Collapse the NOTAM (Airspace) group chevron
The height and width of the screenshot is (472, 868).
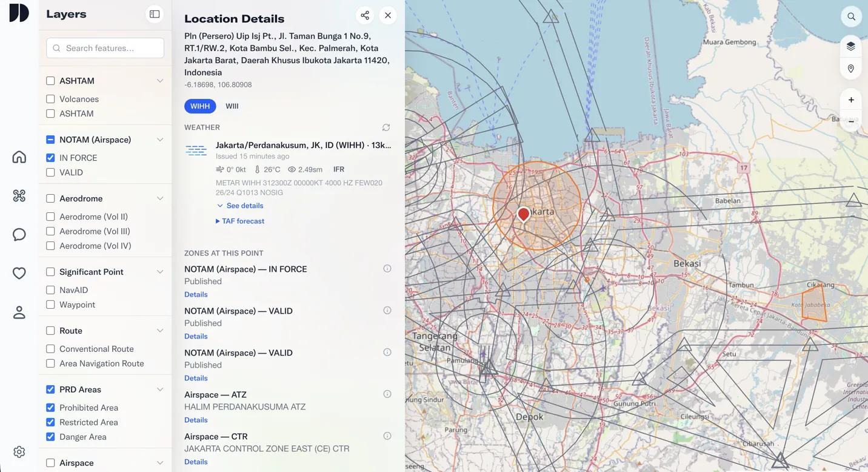click(x=160, y=140)
